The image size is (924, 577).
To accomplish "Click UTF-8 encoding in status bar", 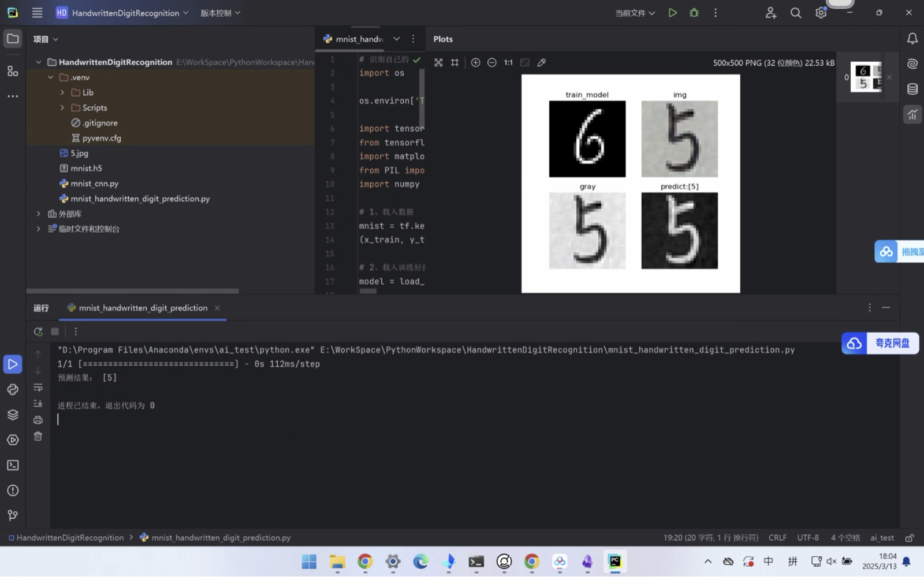I will click(x=808, y=538).
